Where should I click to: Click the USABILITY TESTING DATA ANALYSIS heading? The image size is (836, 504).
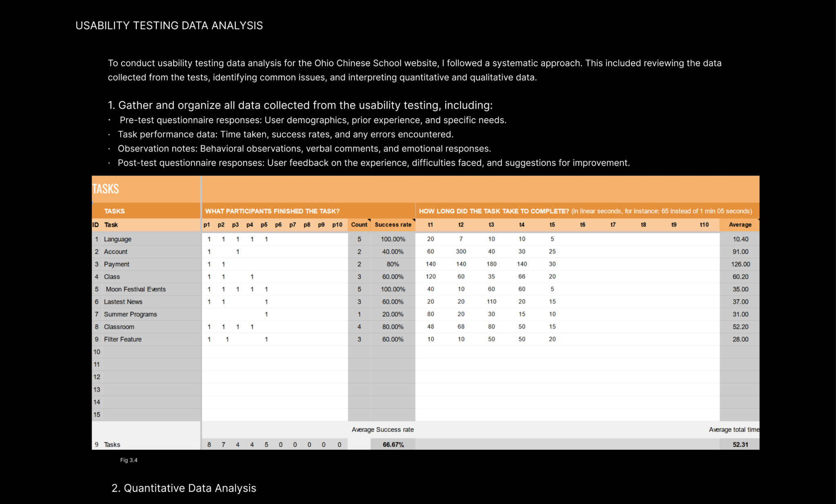coord(169,25)
